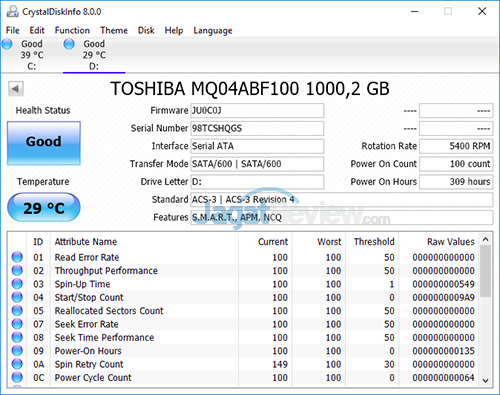Click raw value 000000000135

[443, 351]
